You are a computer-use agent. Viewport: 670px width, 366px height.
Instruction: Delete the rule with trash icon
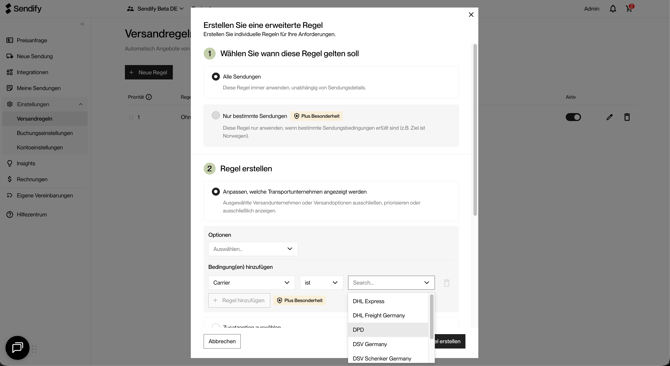627,117
